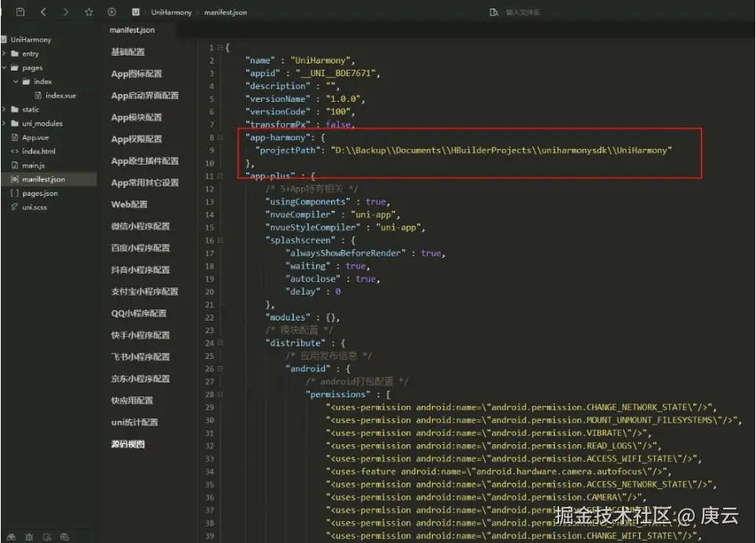Viewport: 756px width, 543px height.
Task: Select the manifest.json editor tab
Action: (x=132, y=30)
